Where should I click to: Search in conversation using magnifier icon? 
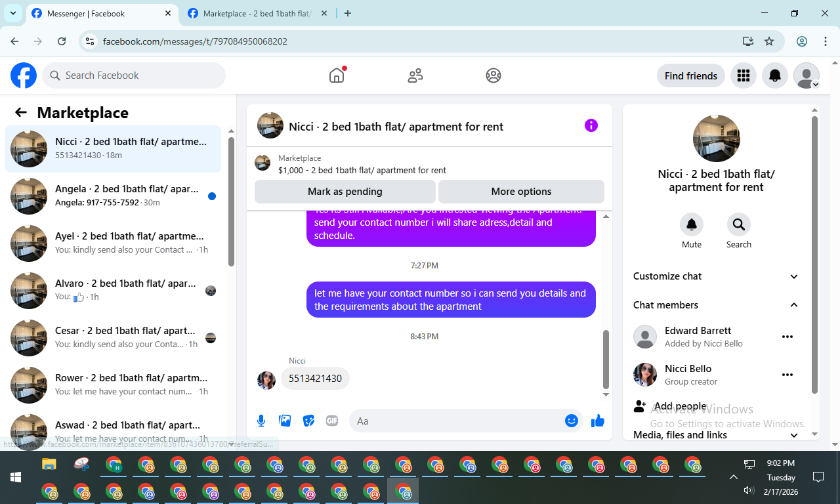(739, 224)
